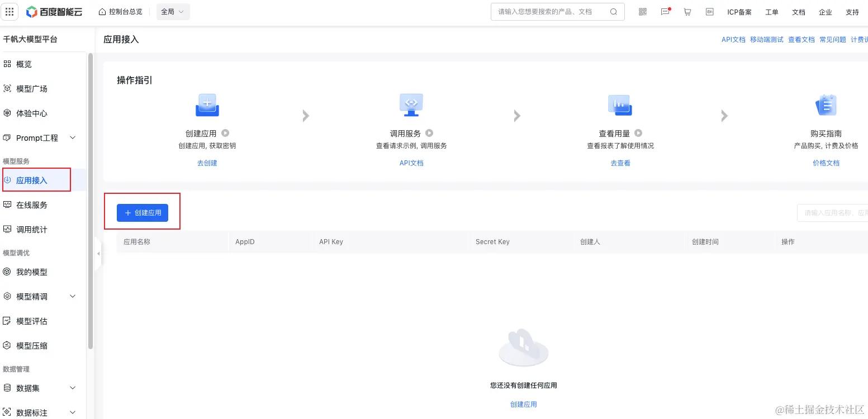Click the 创建时间 column header
868x419 pixels.
click(x=705, y=242)
